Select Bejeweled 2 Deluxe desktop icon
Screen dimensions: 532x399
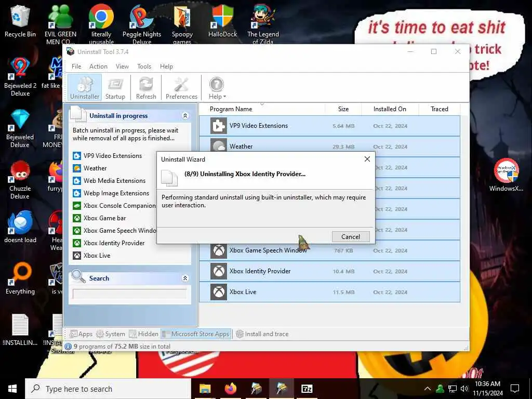point(20,77)
